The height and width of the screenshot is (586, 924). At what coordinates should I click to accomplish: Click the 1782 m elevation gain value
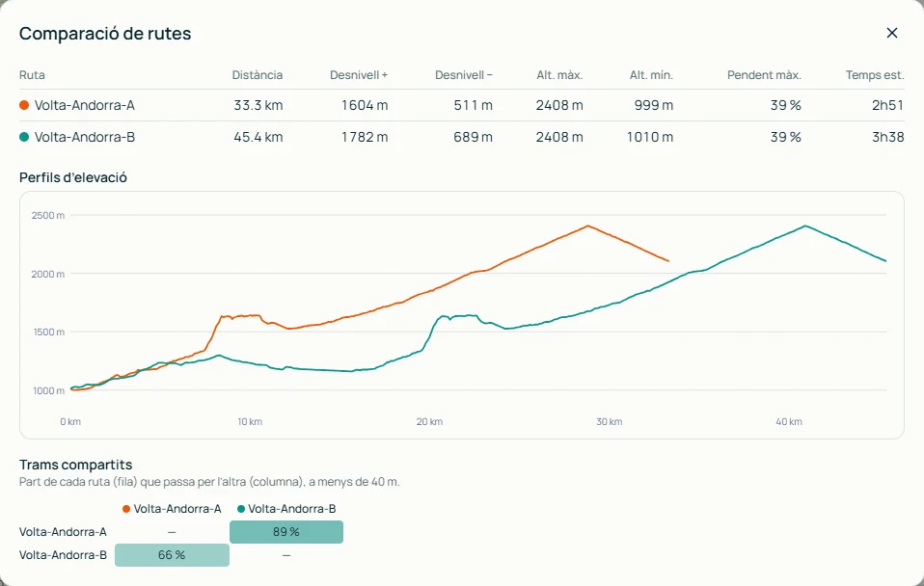(x=365, y=137)
